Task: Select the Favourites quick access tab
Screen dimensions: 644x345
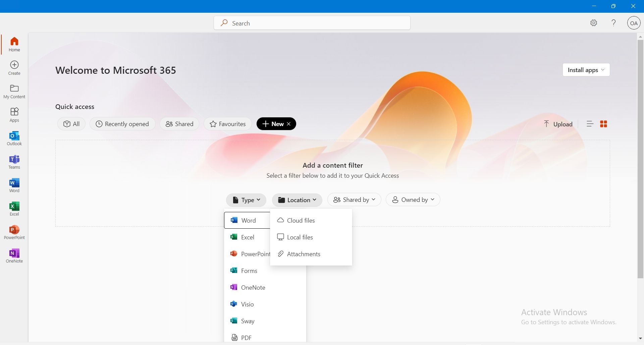Action: coord(227,124)
